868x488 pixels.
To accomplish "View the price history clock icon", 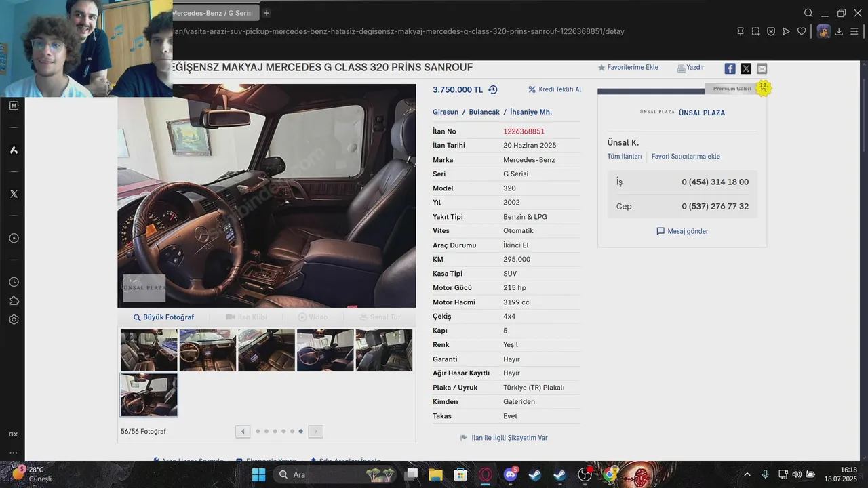I will (493, 89).
